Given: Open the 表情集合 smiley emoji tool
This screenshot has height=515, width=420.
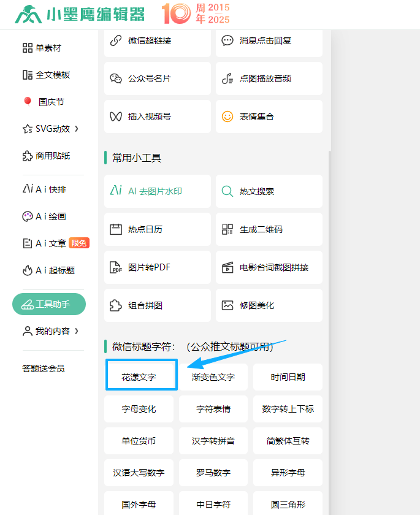Looking at the screenshot, I should point(227,116).
